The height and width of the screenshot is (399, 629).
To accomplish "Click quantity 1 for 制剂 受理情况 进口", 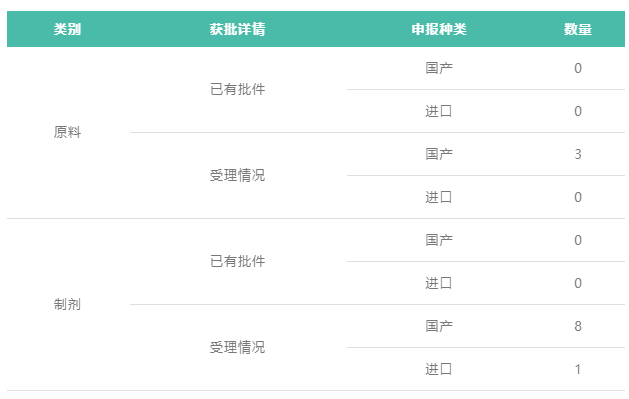I will [578, 369].
